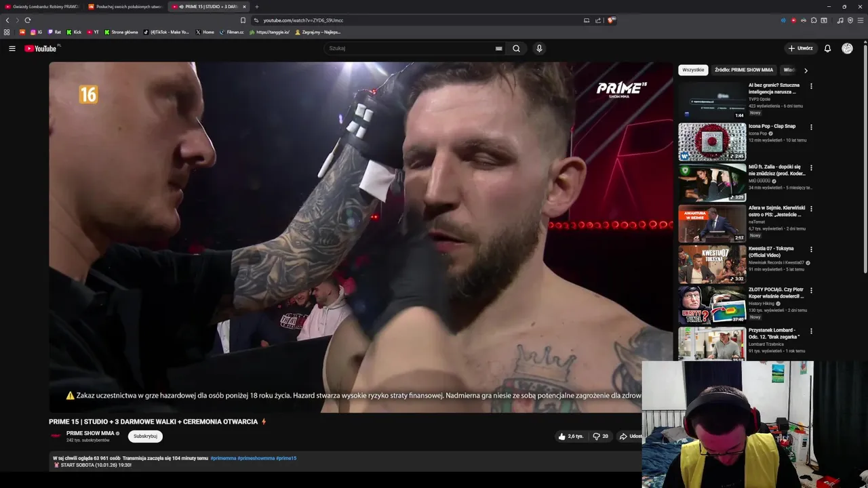Viewport: 868px width, 488px height.
Task: Switch to the Gwiazdy Lombardu browser tab
Action: coord(42,7)
